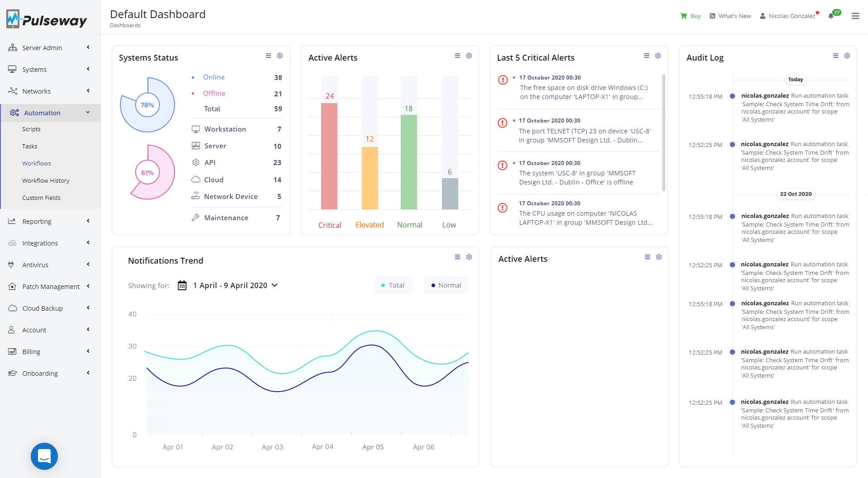This screenshot has width=868, height=478.
Task: Open Workflows under Automation
Action: pyautogui.click(x=37, y=163)
